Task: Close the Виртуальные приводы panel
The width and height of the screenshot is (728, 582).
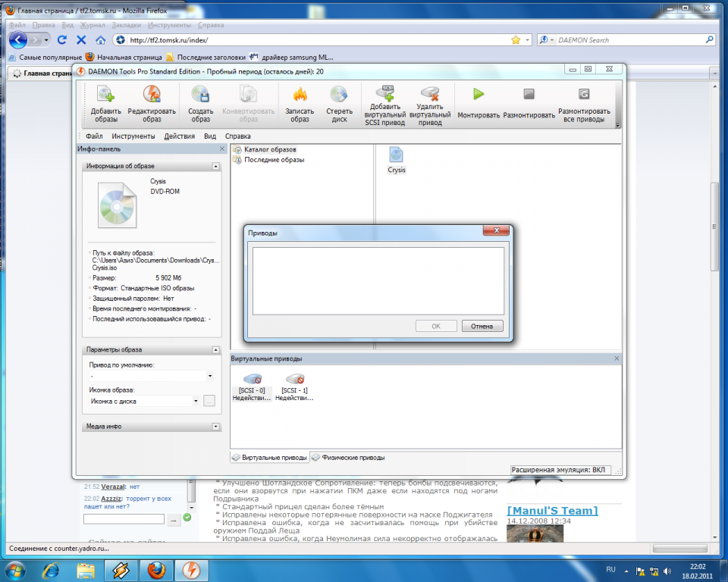Action: (617, 358)
